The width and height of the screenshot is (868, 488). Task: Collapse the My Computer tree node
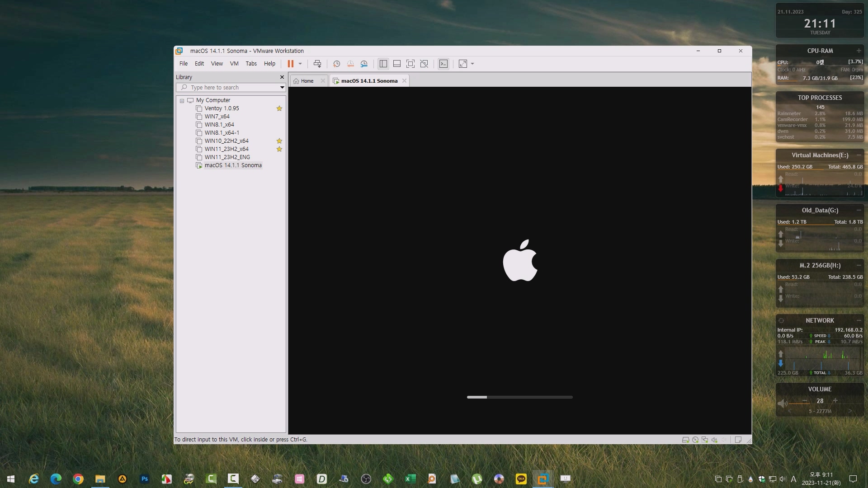point(182,101)
